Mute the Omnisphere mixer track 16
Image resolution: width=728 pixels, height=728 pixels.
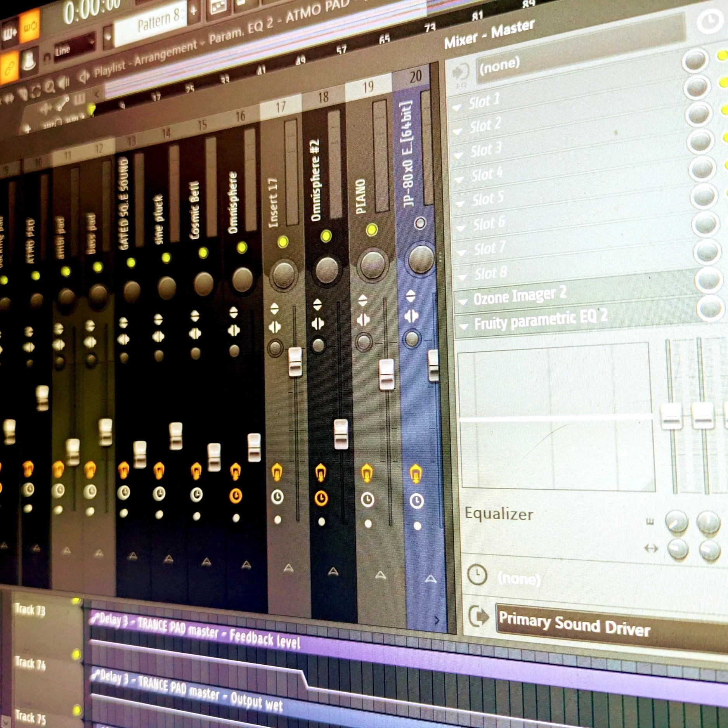click(242, 248)
